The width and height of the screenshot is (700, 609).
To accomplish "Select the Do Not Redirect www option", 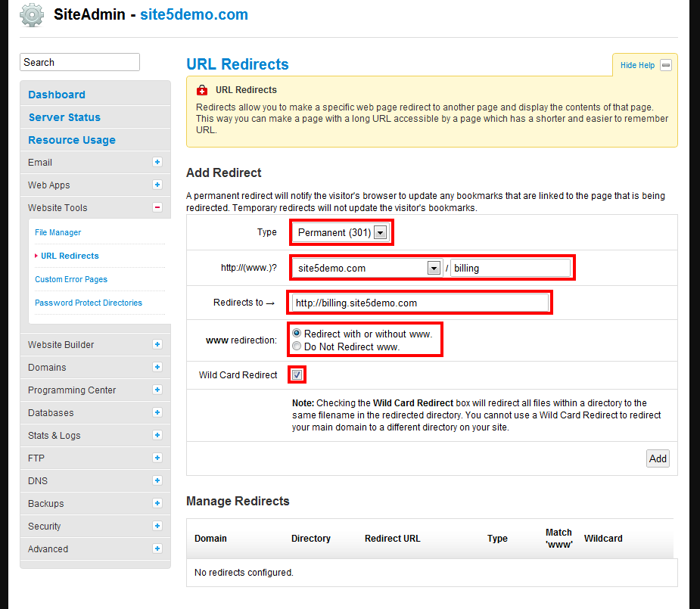I will [297, 346].
